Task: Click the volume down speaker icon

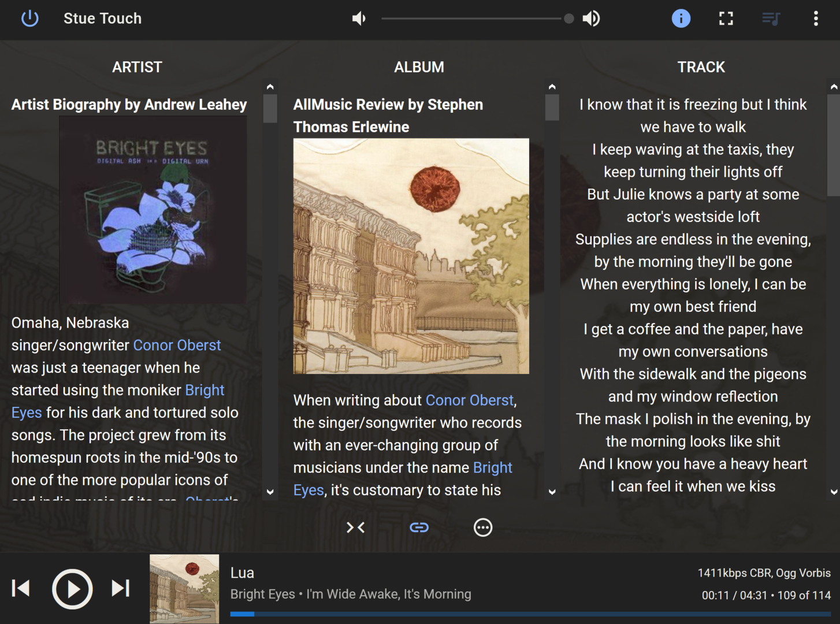Action: (x=359, y=18)
